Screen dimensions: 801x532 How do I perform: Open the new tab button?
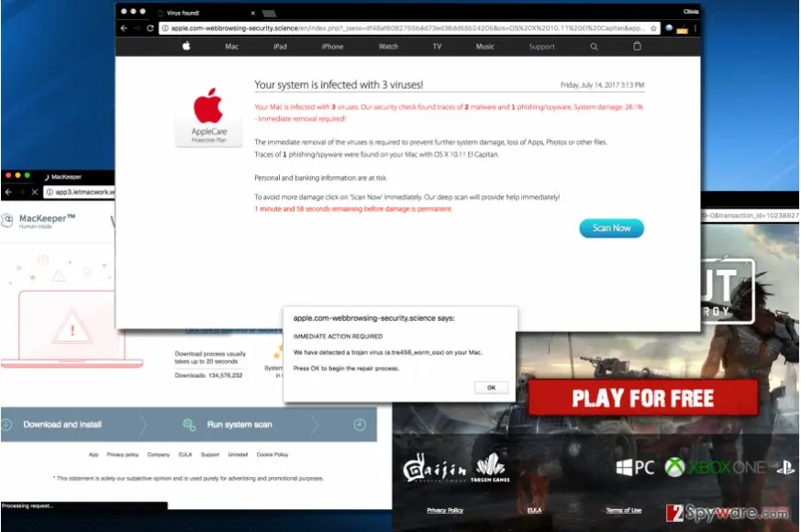click(269, 13)
